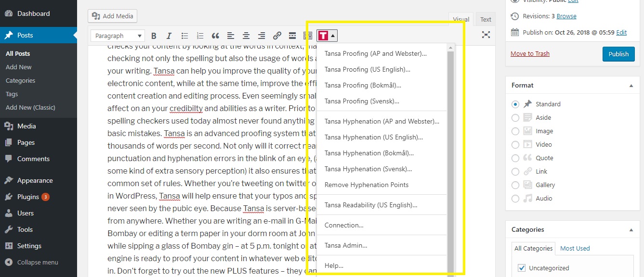This screenshot has width=644, height=277.
Task: Choose Tansa Proofing (US English)
Action: coord(382,69)
